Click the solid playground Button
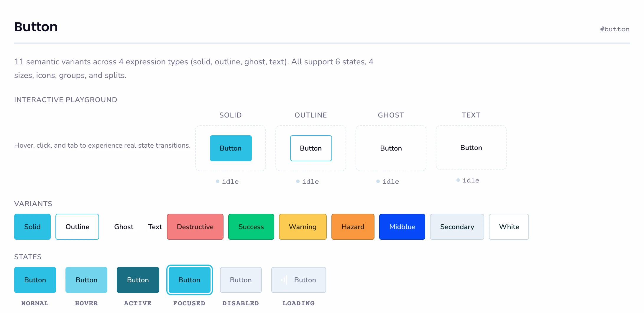The width and height of the screenshot is (644, 313). coord(231,148)
